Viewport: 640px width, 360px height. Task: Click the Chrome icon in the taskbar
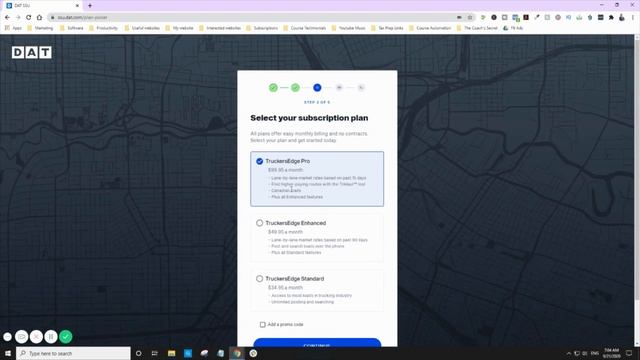coord(237,353)
